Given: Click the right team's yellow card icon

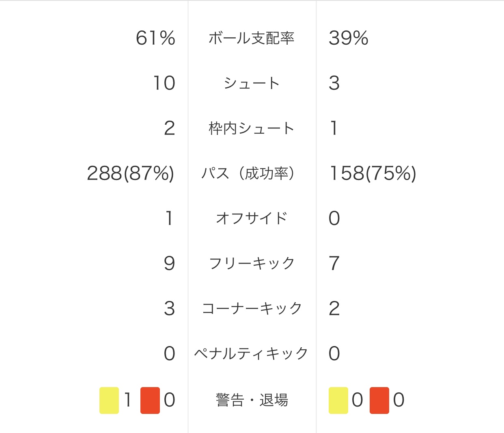Looking at the screenshot, I should point(338,401).
